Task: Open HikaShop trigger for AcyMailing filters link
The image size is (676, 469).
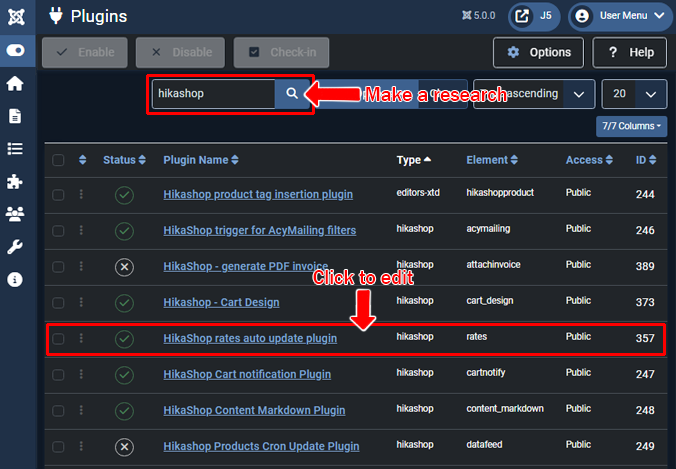Action: pyautogui.click(x=260, y=231)
